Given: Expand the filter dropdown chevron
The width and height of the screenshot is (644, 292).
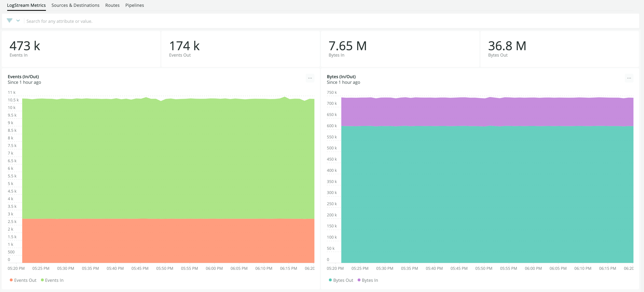Looking at the screenshot, I should (18, 21).
